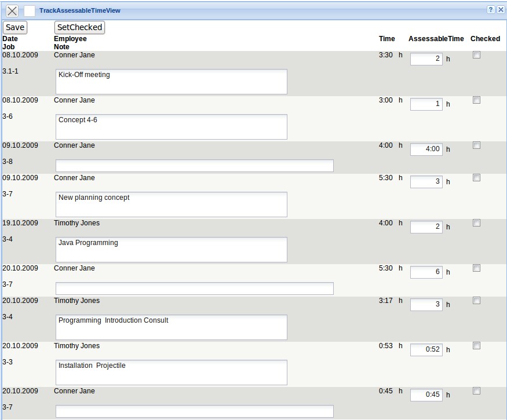The height and width of the screenshot is (420, 507).
Task: Open the help question mark icon
Action: pos(491,10)
